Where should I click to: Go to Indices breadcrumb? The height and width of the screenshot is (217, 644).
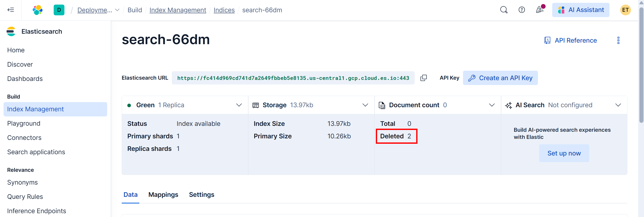[x=224, y=10]
